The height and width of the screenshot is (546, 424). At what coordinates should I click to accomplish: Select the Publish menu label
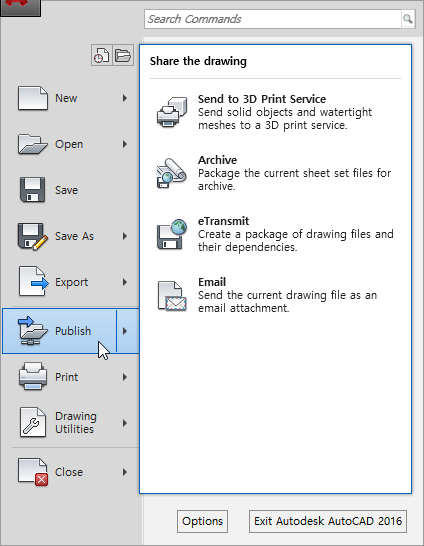73,331
